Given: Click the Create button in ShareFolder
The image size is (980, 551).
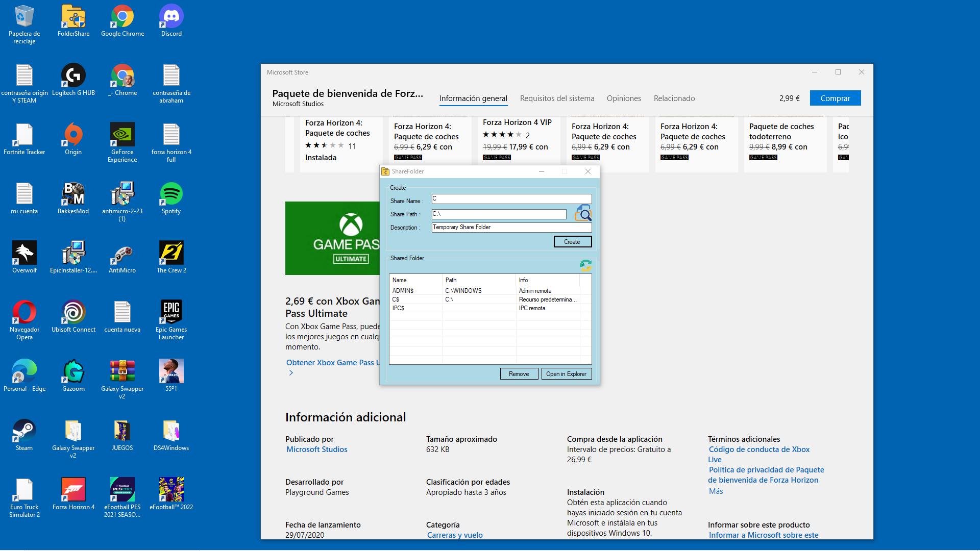Looking at the screenshot, I should click(572, 242).
